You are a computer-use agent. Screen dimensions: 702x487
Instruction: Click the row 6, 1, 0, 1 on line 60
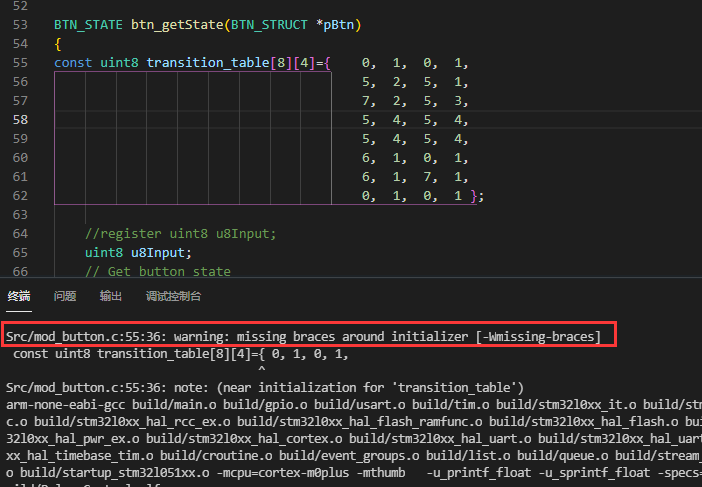tap(415, 158)
